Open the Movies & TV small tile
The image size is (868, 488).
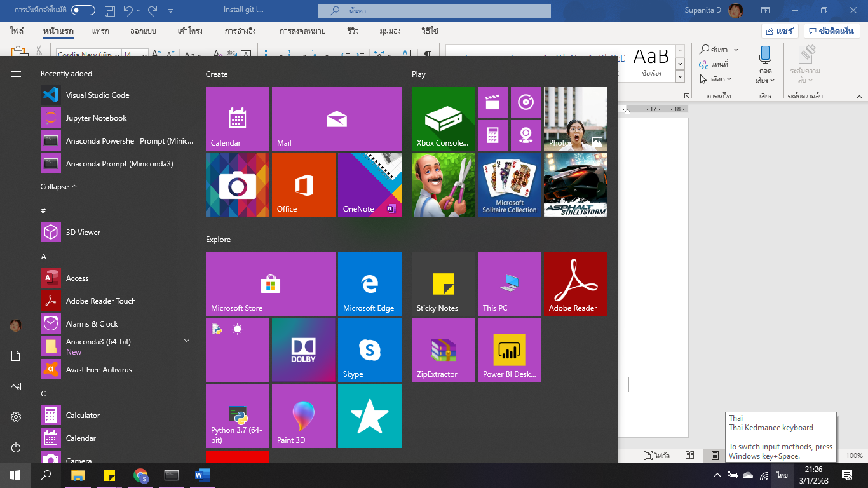tap(493, 102)
